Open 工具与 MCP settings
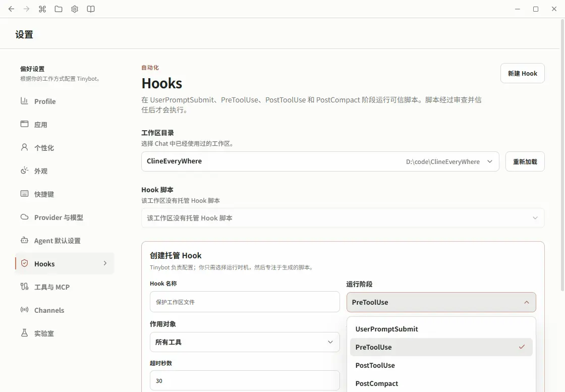This screenshot has width=565, height=392. tap(65, 287)
